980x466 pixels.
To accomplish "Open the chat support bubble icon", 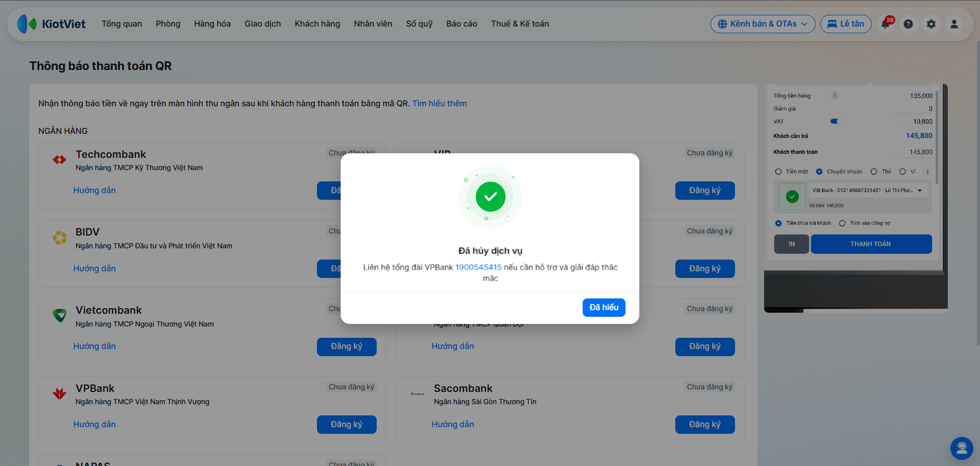I will [x=962, y=448].
